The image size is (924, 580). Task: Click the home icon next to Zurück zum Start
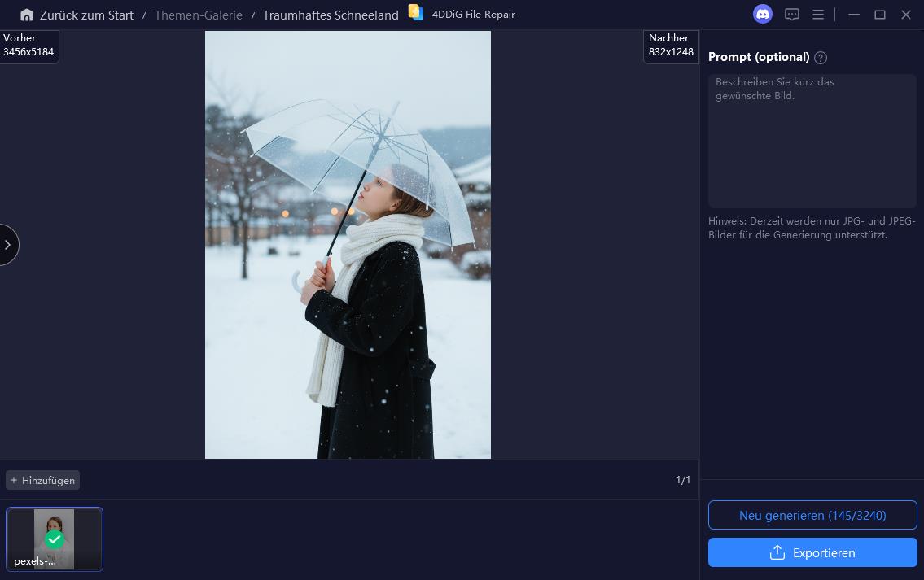pos(27,14)
